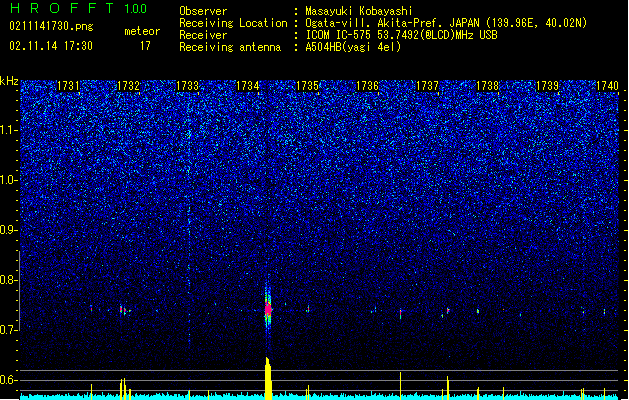Click the 0.9 kHz axis tick label
The image size is (629, 400).
coord(9,230)
